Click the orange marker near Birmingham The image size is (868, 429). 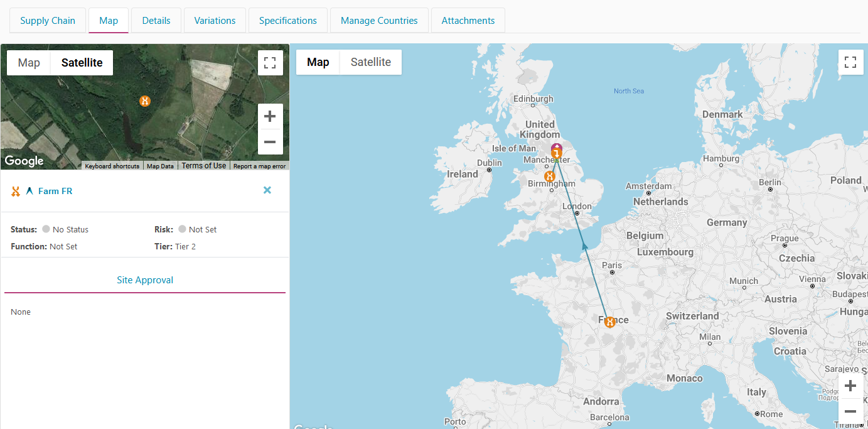(x=550, y=176)
